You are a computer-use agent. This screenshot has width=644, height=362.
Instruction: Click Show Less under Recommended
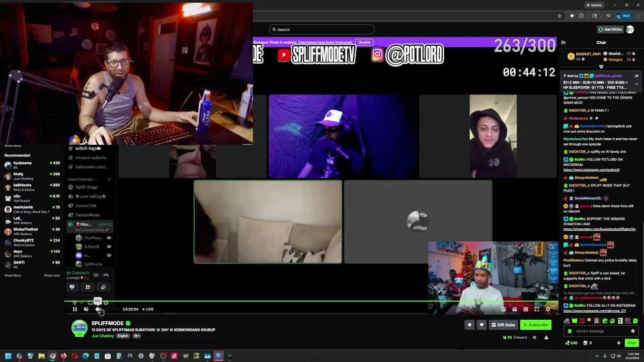point(52,276)
